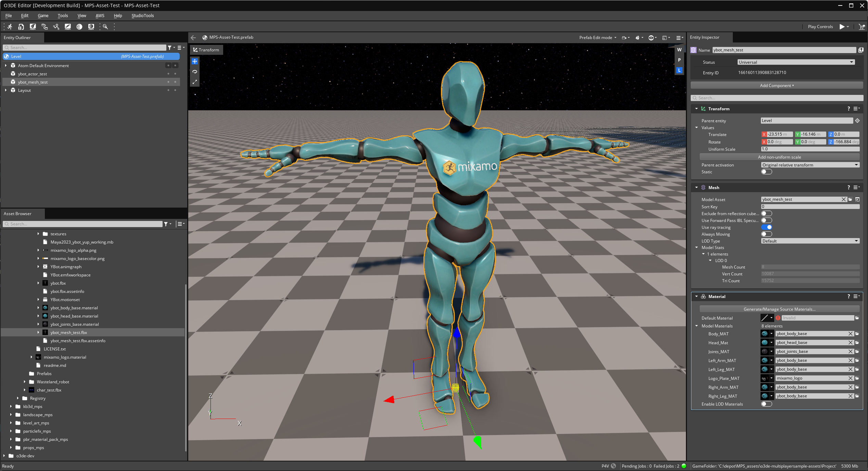Open the viewport size options menu
The width and height of the screenshot is (868, 471).
[666, 38]
